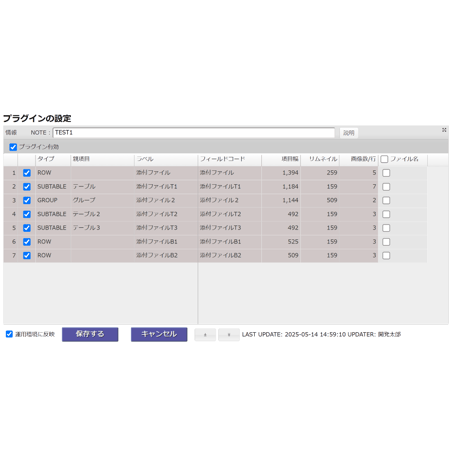The height and width of the screenshot is (460, 460).
Task: Click the キャンセル button
Action: pyautogui.click(x=159, y=334)
